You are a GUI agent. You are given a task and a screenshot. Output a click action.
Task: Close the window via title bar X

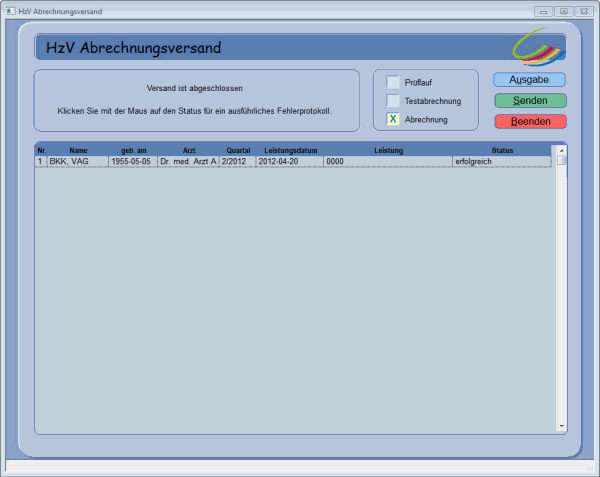pyautogui.click(x=583, y=10)
